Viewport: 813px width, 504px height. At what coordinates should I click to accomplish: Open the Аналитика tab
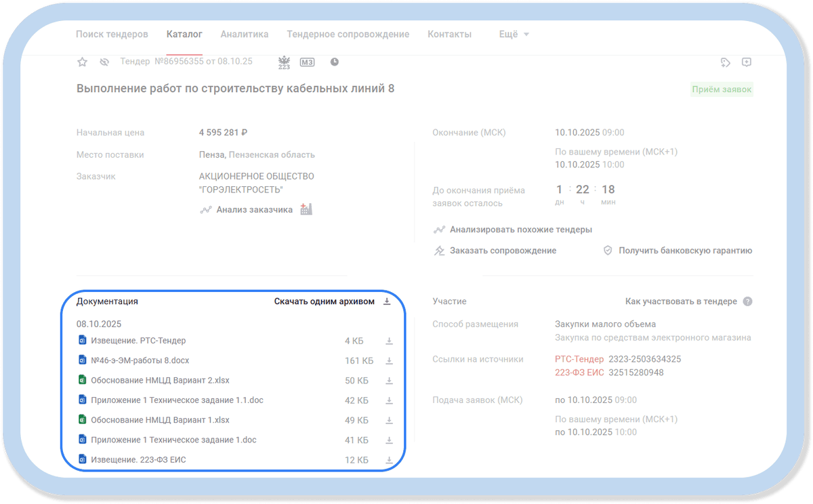point(245,34)
